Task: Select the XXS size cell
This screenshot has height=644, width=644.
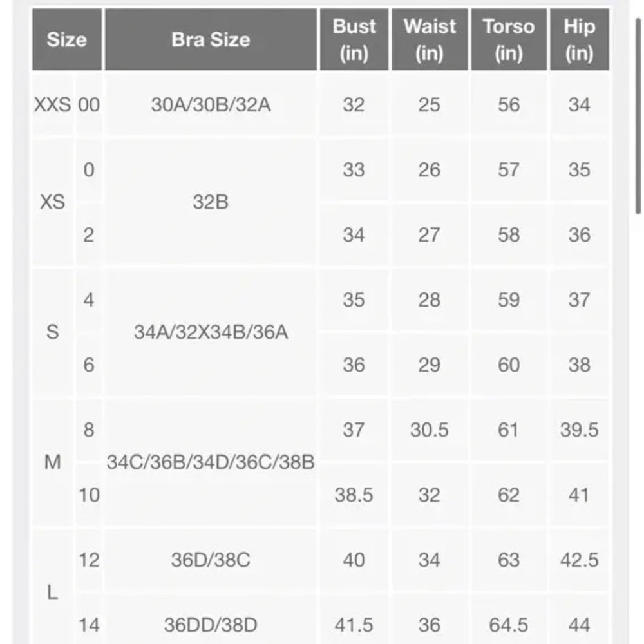Action: tap(53, 105)
